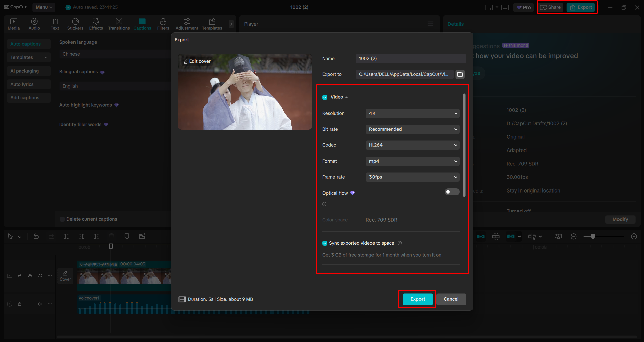Open the Effects panel
Viewport: 644px width, 342px height.
(x=96, y=24)
